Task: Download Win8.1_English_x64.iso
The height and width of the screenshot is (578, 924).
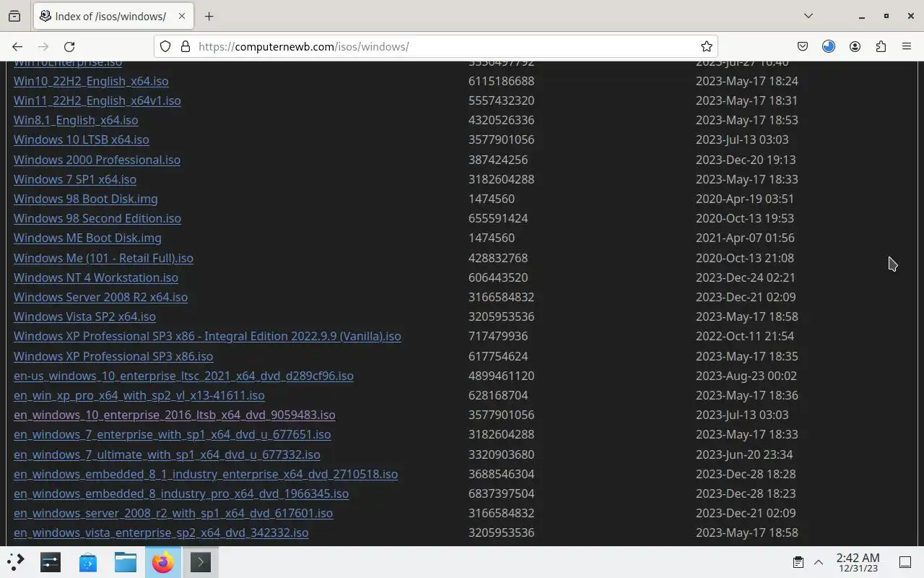Action: (x=76, y=120)
